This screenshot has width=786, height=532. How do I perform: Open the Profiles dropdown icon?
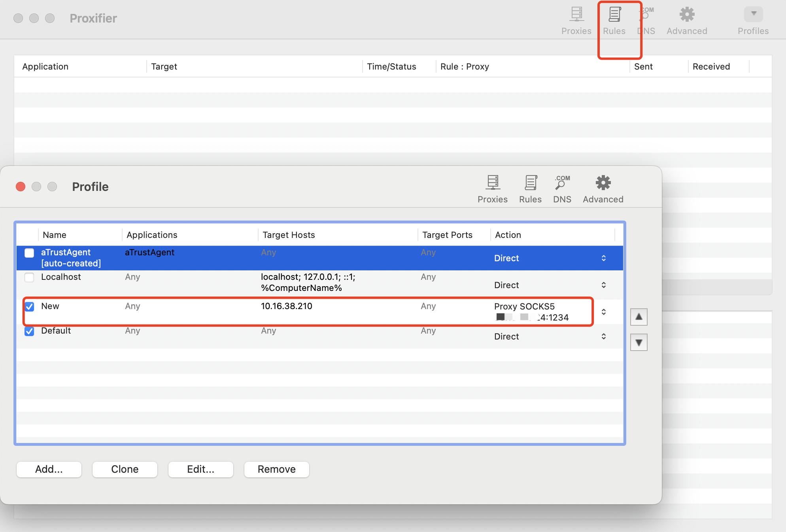pos(753,14)
